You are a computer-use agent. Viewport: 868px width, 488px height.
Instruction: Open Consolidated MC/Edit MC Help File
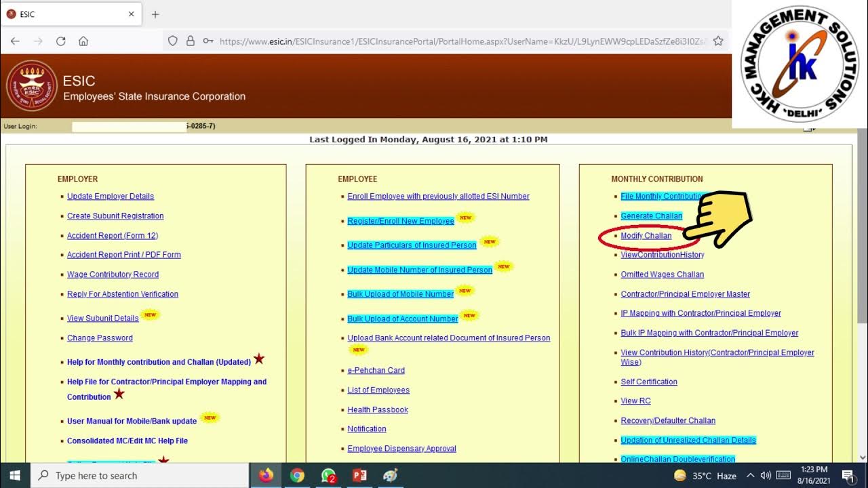[x=127, y=441]
